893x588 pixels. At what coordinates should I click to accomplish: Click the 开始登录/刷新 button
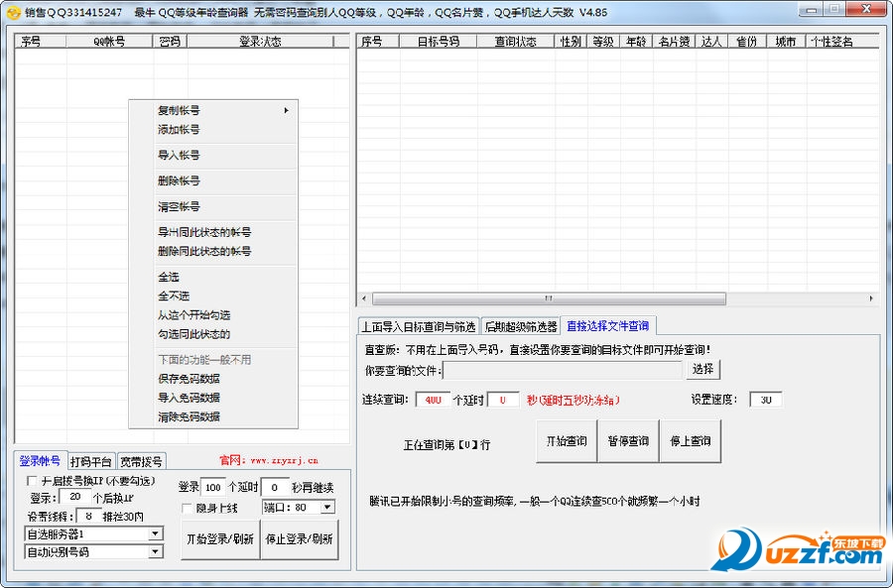(219, 539)
